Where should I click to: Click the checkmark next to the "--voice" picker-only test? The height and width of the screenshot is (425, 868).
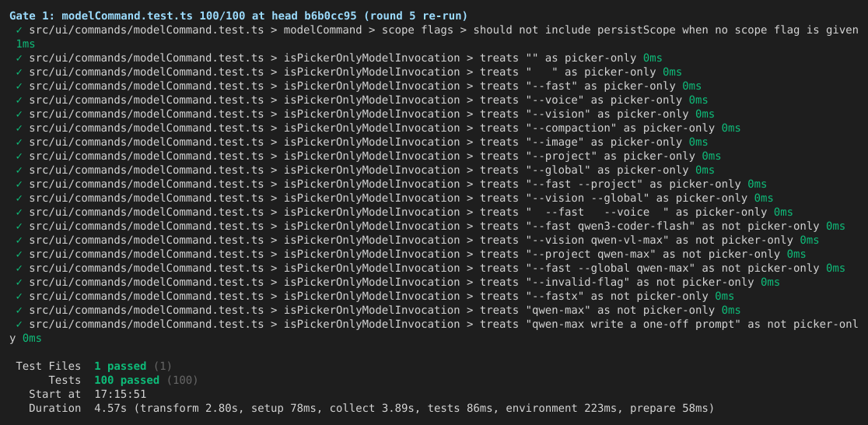19,100
